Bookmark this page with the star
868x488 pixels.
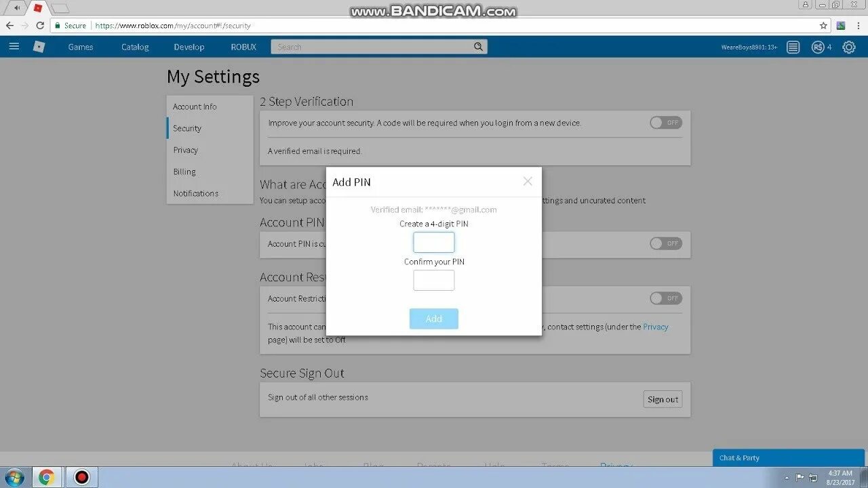pyautogui.click(x=823, y=26)
